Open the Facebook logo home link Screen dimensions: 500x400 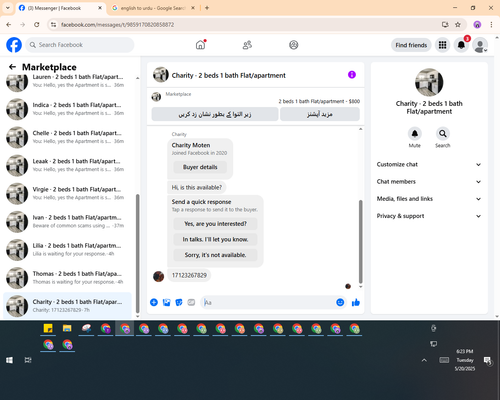point(14,45)
